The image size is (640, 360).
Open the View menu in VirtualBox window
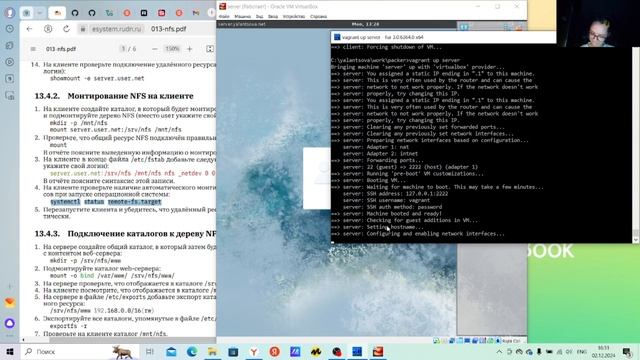[x=260, y=17]
